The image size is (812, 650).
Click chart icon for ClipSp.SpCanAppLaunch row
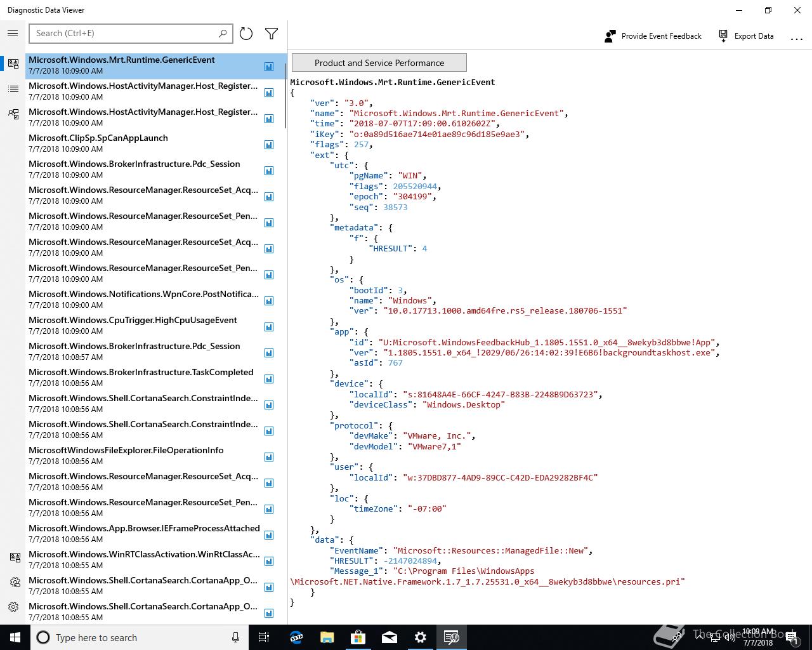pyautogui.click(x=269, y=145)
